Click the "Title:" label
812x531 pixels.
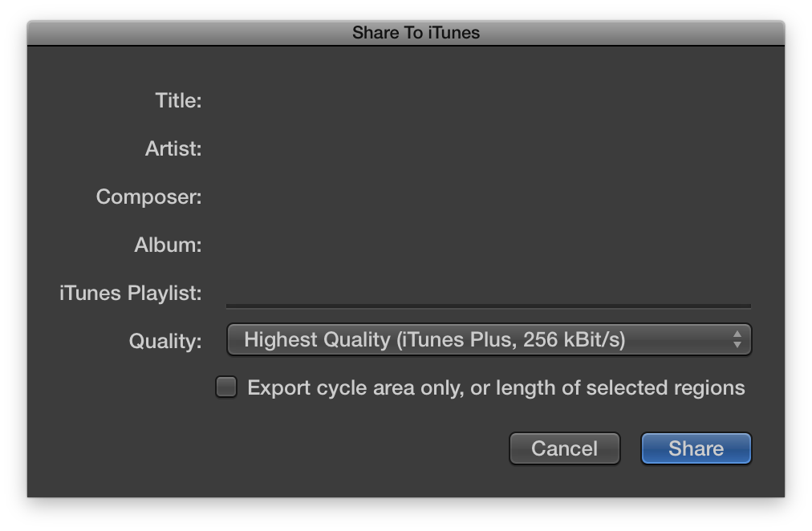(x=178, y=101)
